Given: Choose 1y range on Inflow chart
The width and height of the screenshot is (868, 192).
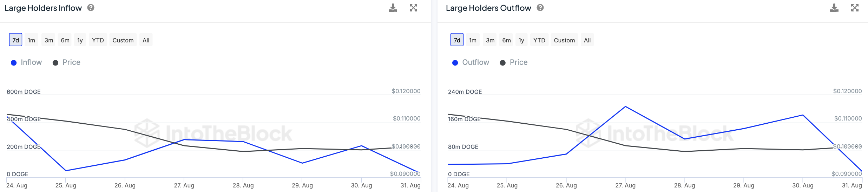Looking at the screenshot, I should 80,40.
